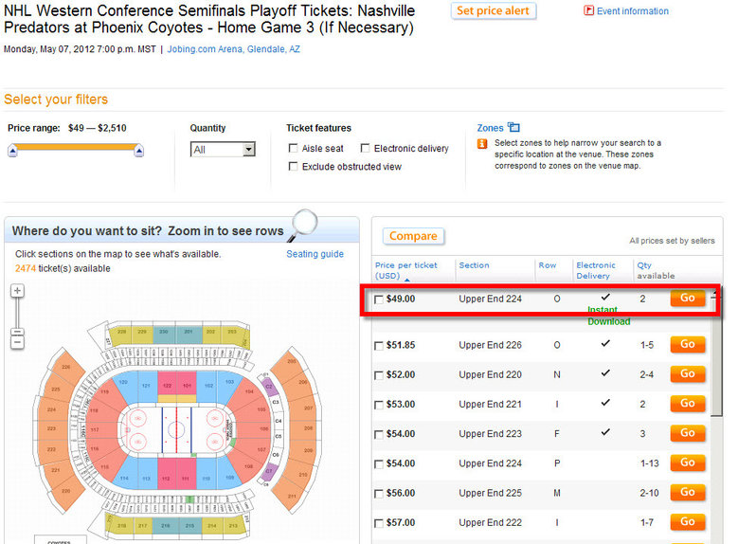Click the Set price alert button
This screenshot has height=544, width=756.
pos(494,11)
